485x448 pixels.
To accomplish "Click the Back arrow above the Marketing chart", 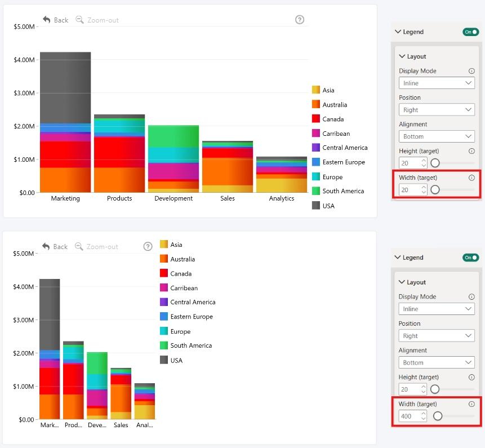I will 46,20.
